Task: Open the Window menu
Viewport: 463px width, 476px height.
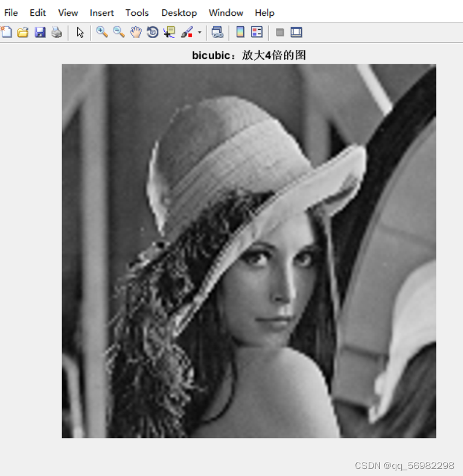Action: click(226, 13)
